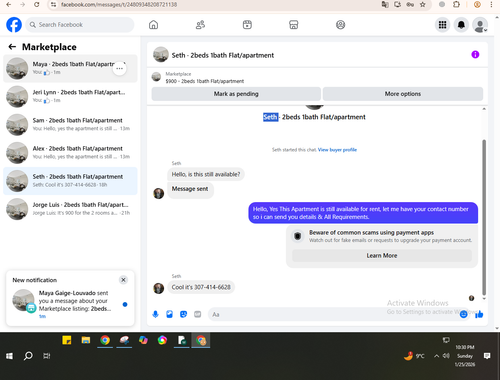This screenshot has height=380, width=500.
Task: Click the Search Facebook field
Action: click(80, 25)
